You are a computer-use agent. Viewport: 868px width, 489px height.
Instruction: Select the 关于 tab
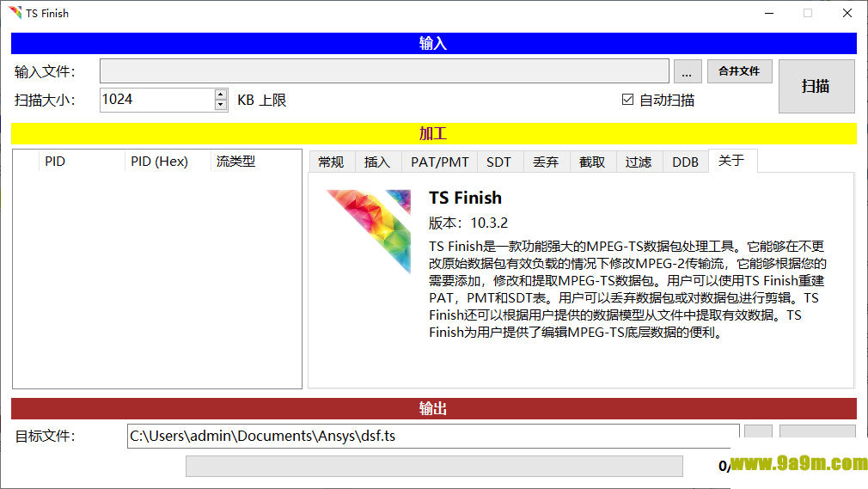point(732,161)
